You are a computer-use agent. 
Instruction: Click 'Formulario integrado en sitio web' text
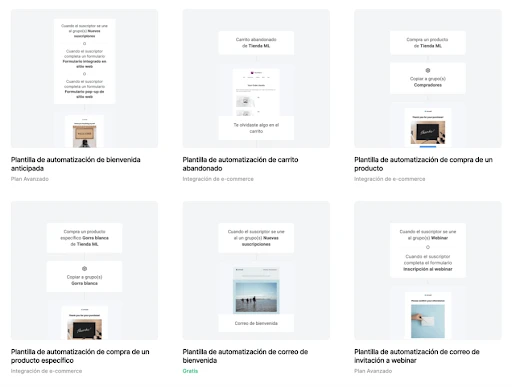pos(84,64)
